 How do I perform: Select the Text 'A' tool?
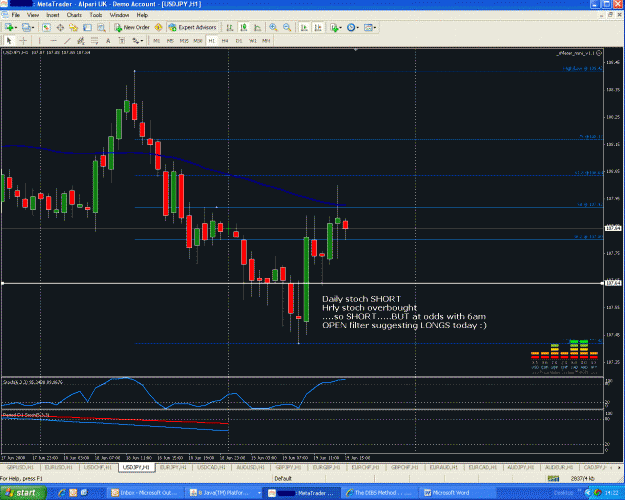pyautogui.click(x=108, y=41)
